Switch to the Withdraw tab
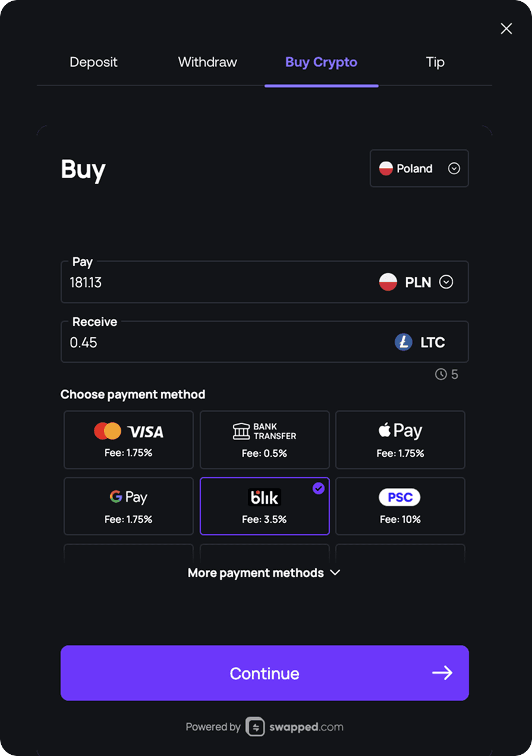 click(207, 62)
